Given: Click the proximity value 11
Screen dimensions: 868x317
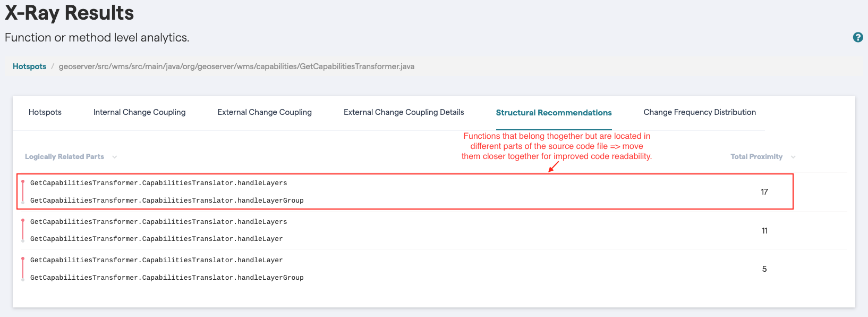Looking at the screenshot, I should pos(764,231).
